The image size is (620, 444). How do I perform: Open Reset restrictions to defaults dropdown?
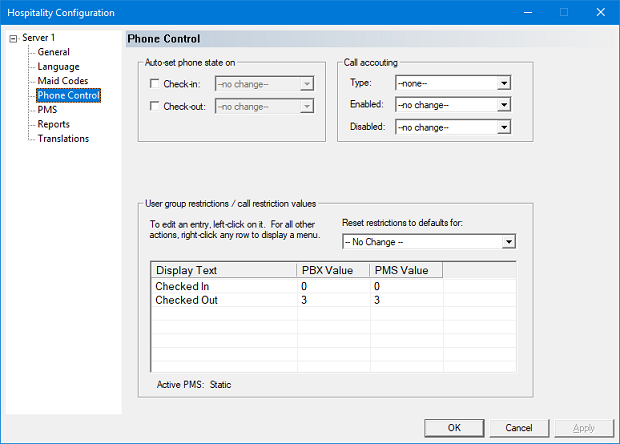508,242
